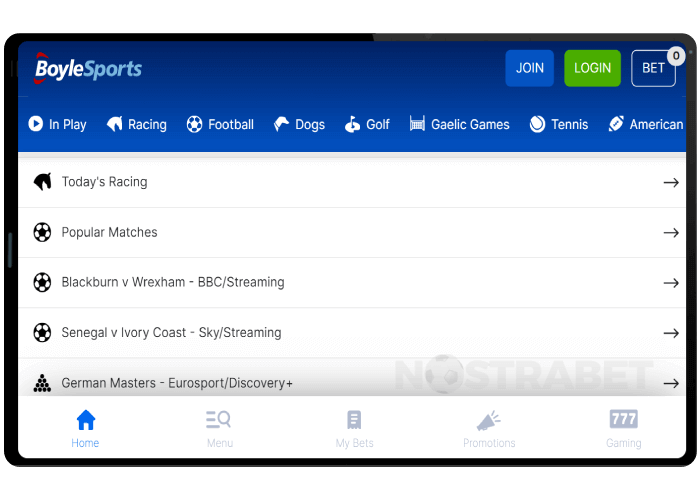Click the ball icon beside Blackburn v Wrexham
Screen dimensions: 700x495
42,282
